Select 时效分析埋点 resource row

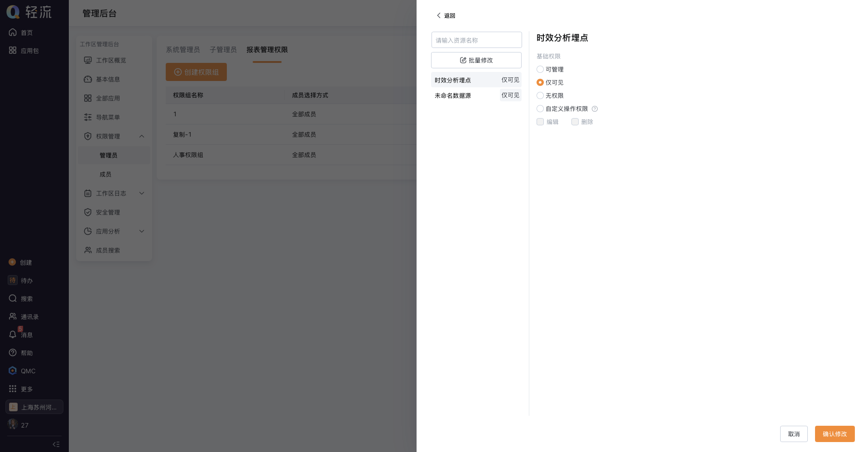tap(476, 80)
